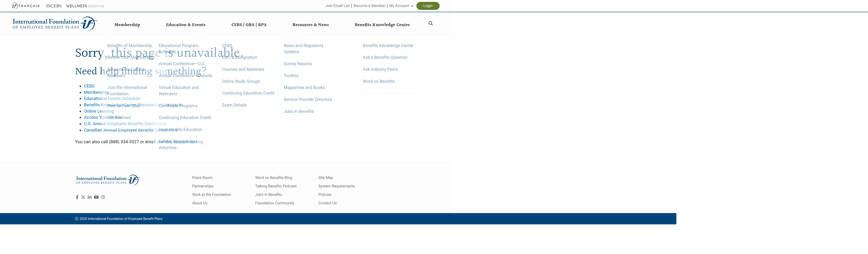
Task: Click the green Login button
Action: pos(428,6)
